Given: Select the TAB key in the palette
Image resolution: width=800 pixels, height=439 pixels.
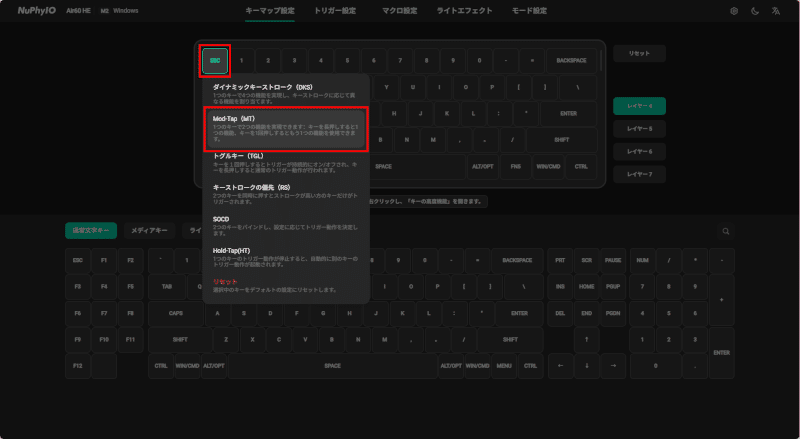Looking at the screenshot, I should pos(167,286).
